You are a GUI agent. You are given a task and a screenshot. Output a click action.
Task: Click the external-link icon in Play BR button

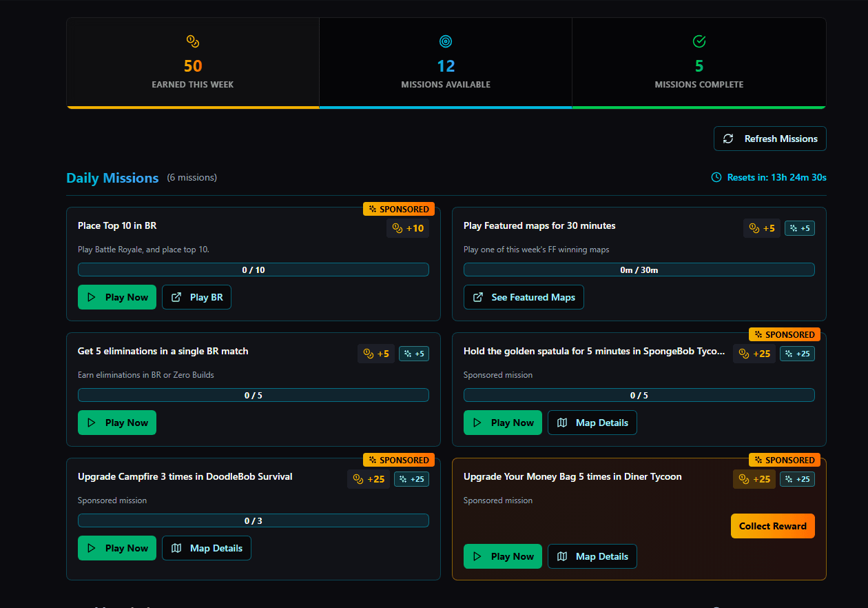176,297
